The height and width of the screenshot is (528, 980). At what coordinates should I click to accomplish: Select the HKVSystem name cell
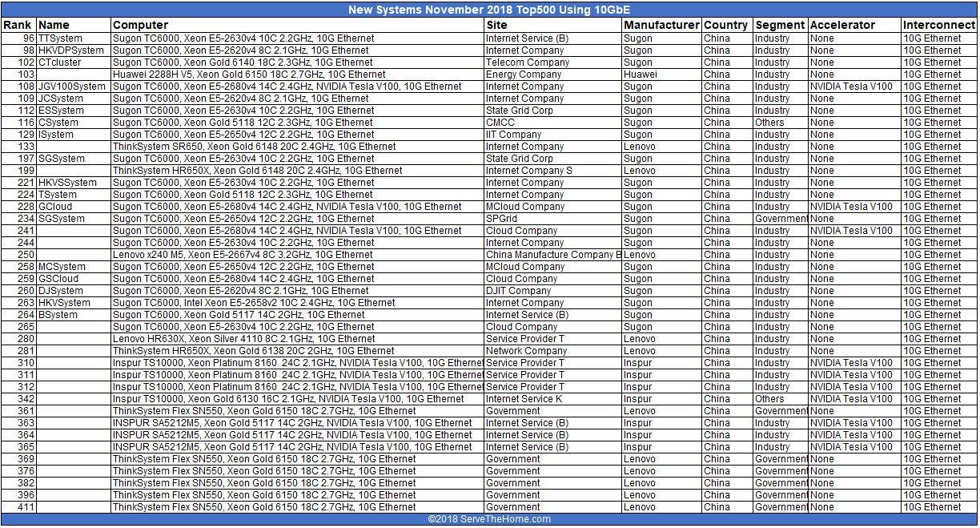[74, 303]
